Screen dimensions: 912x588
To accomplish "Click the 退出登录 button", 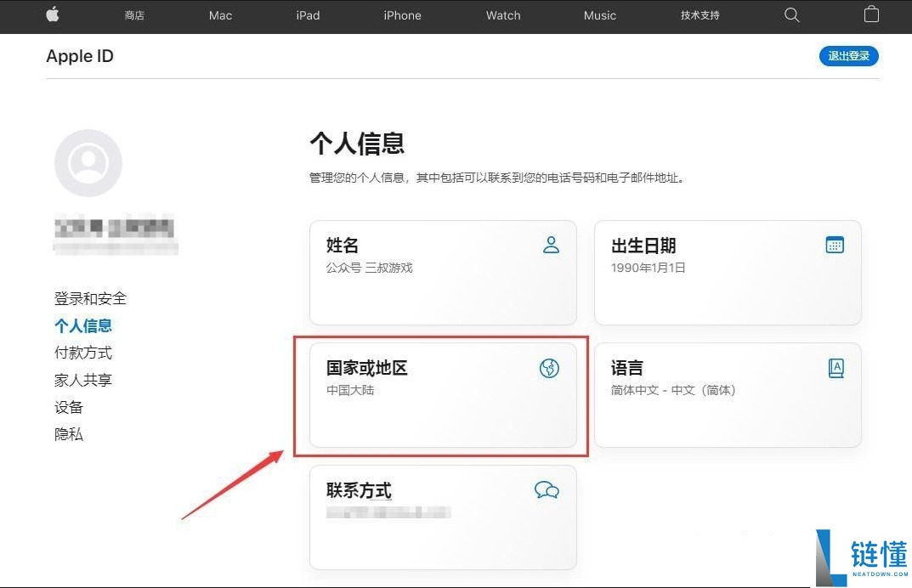I will tap(848, 55).
